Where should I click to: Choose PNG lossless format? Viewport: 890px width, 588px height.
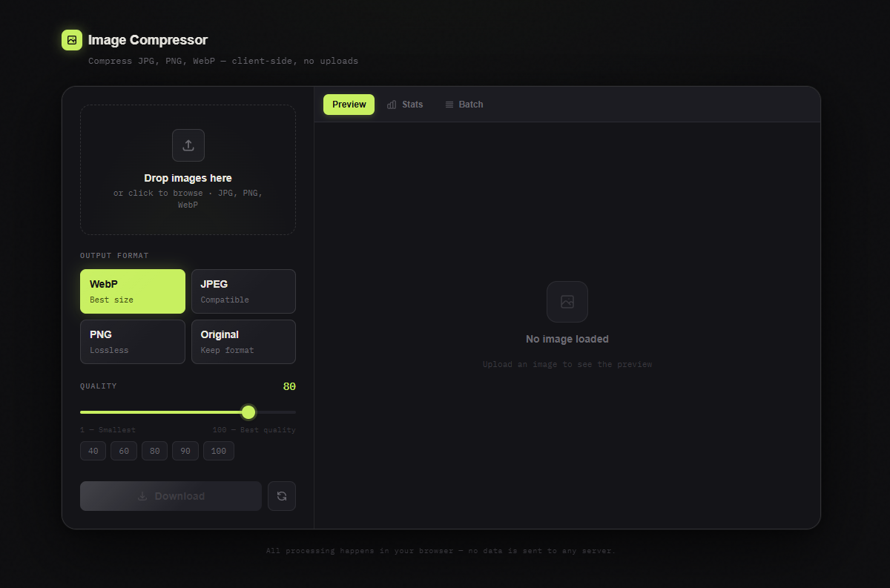click(133, 342)
